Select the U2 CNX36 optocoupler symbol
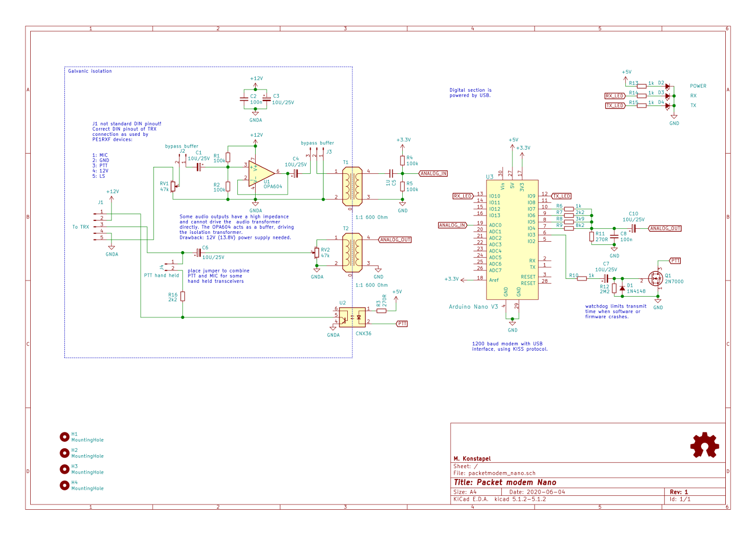Viewport: 756px width, 535px height. click(x=352, y=317)
